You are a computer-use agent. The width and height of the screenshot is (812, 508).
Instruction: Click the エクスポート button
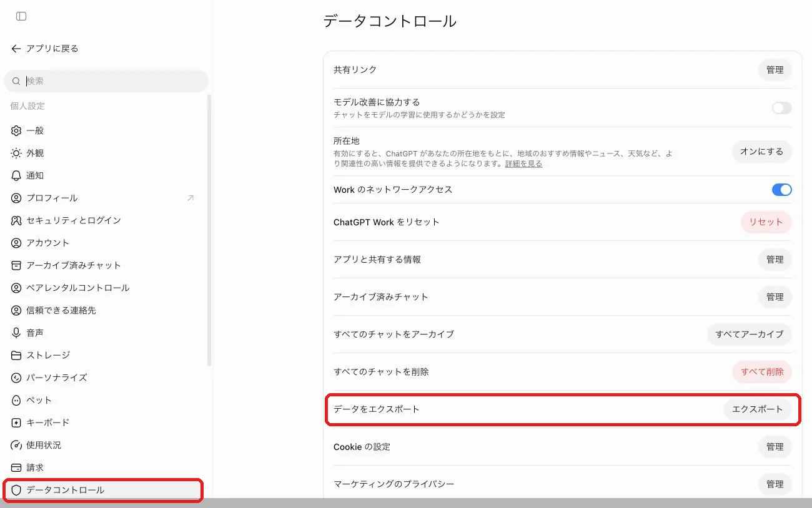(x=757, y=409)
